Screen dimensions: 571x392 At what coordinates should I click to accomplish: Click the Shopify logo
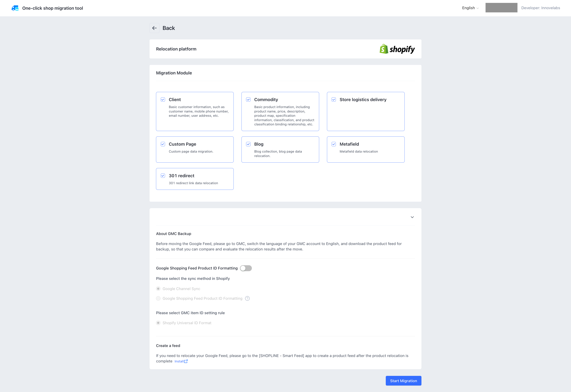(397, 49)
